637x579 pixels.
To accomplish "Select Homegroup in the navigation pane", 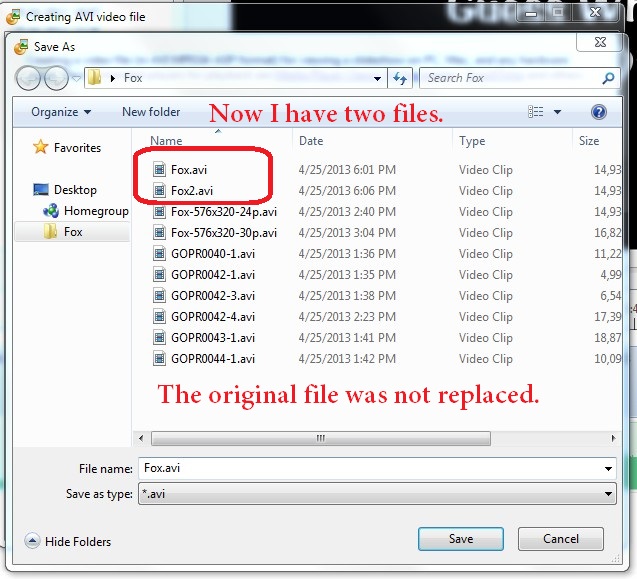I will [x=96, y=211].
